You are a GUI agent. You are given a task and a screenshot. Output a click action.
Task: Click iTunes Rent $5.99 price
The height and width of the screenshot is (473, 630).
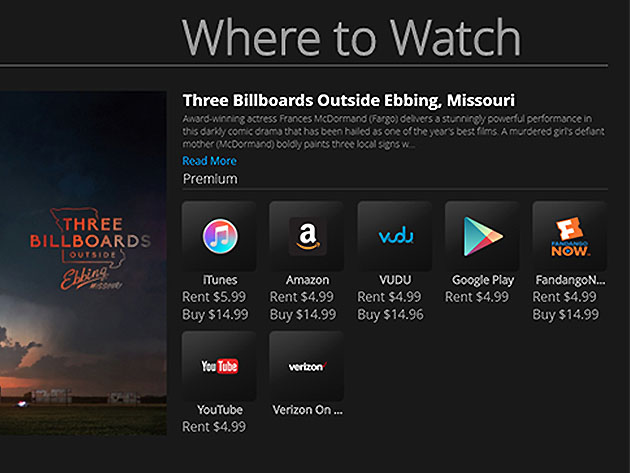pos(214,297)
